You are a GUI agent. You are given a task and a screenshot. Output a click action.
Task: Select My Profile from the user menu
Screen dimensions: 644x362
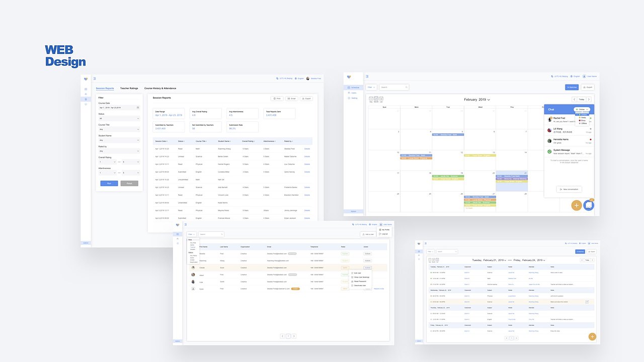(x=384, y=229)
